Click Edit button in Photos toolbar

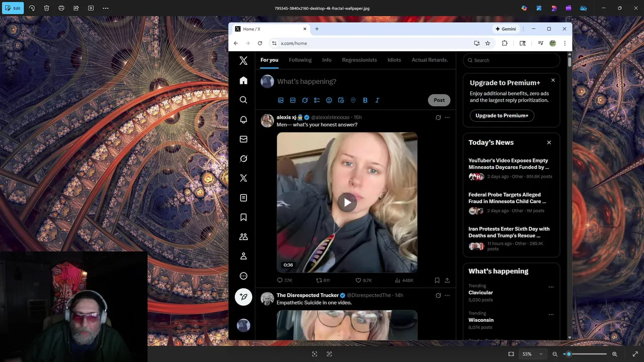coord(13,8)
